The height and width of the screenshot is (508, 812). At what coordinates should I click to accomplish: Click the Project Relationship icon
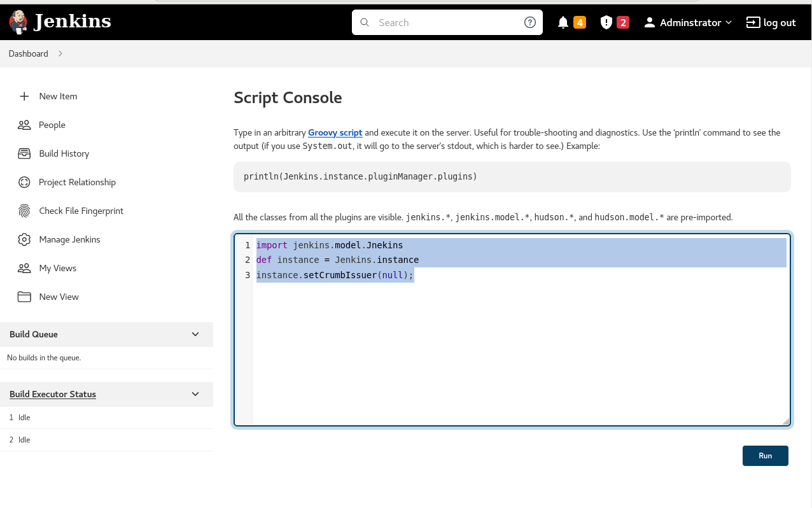[x=24, y=182]
